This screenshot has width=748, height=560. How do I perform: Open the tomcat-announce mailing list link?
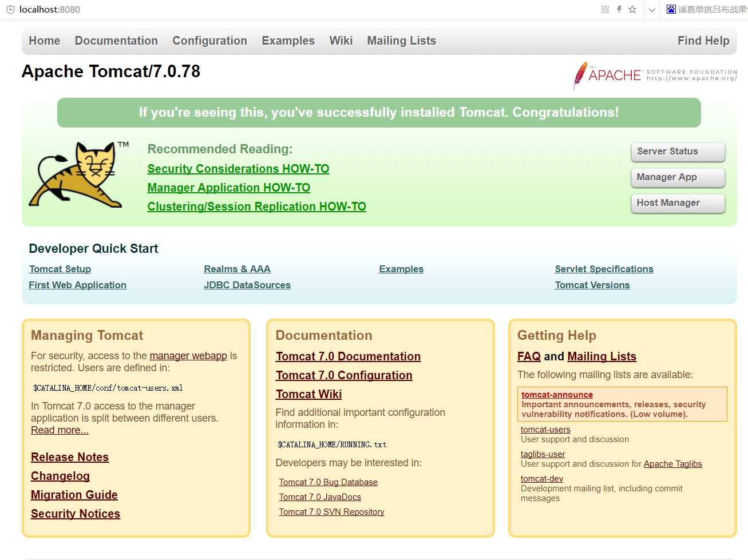pyautogui.click(x=557, y=395)
